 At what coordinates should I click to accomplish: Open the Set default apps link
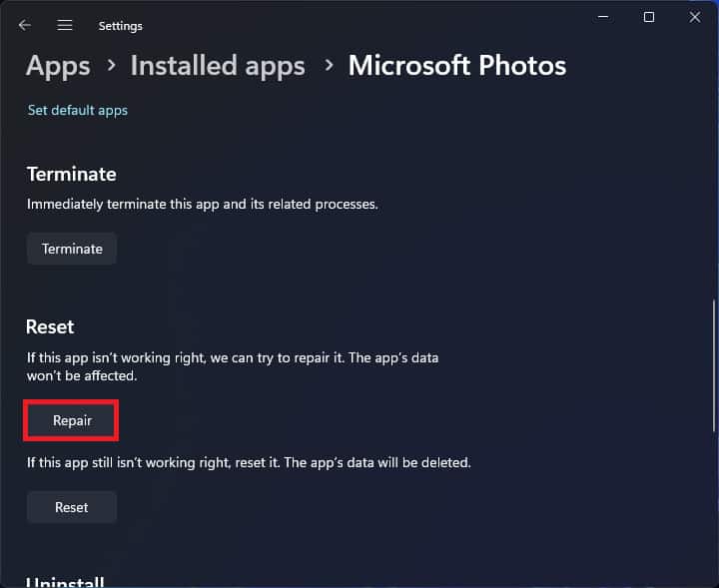click(78, 110)
